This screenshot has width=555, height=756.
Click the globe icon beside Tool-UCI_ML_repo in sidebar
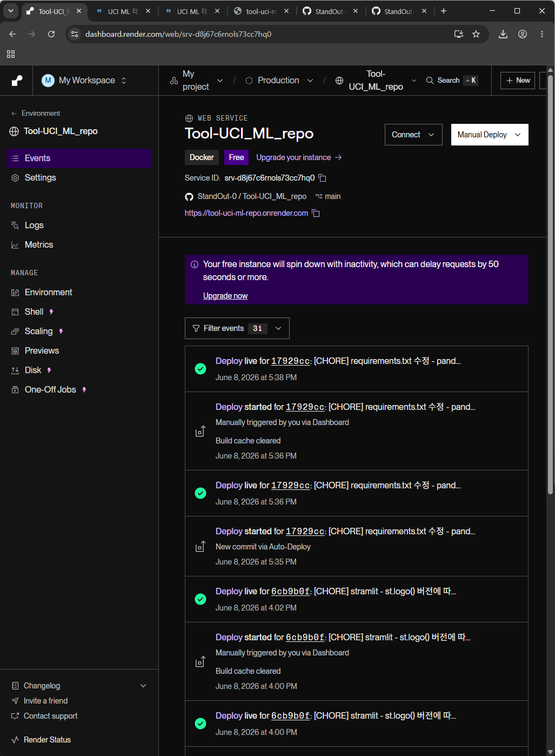tap(14, 131)
